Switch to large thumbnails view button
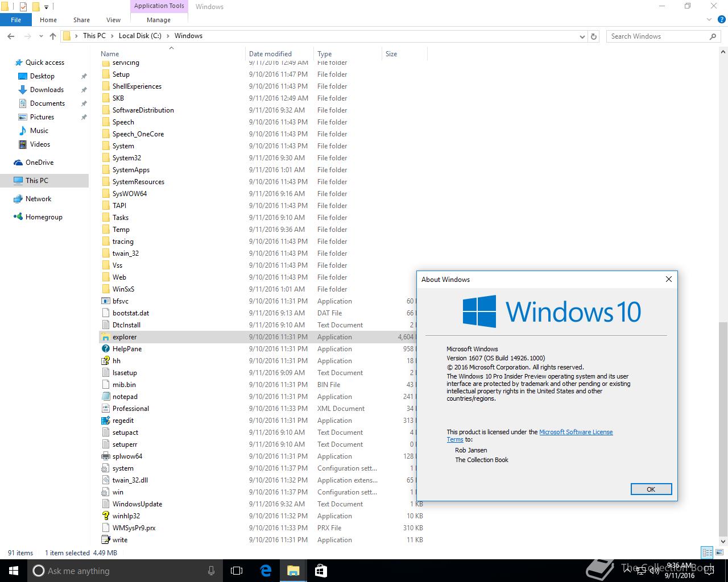728x582 pixels. tap(719, 552)
